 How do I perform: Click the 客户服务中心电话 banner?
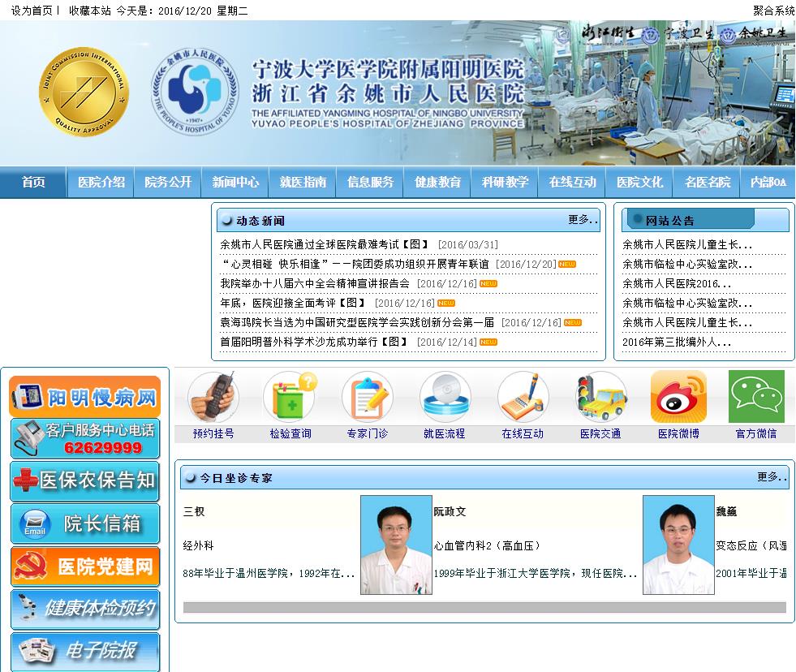[x=84, y=439]
